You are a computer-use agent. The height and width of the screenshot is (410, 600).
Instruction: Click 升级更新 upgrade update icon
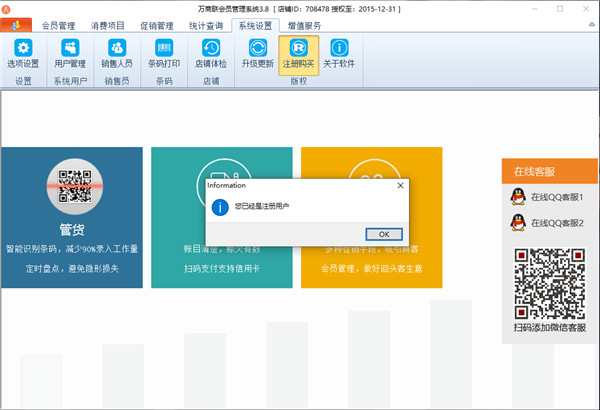click(257, 53)
